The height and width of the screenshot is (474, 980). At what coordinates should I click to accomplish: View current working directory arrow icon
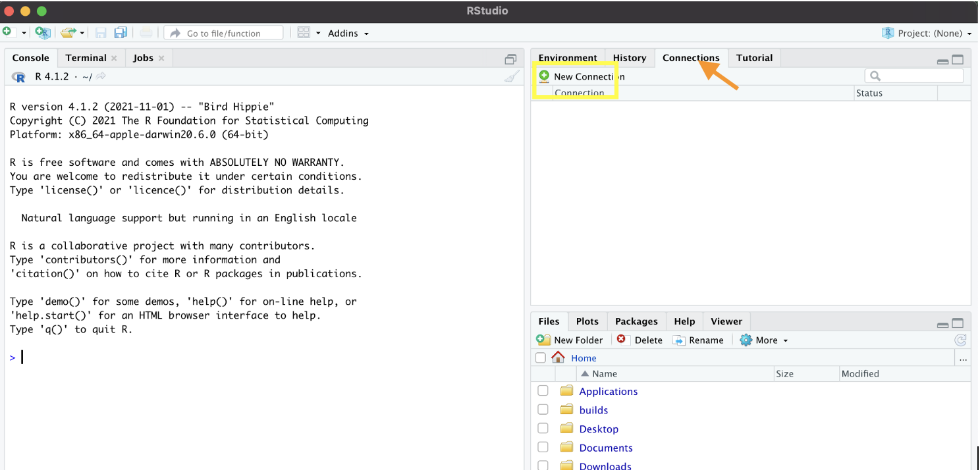coord(101,76)
